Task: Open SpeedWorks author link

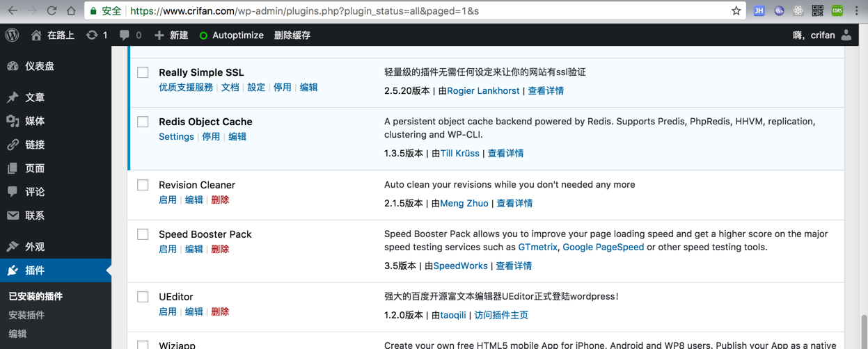Action: (x=460, y=266)
